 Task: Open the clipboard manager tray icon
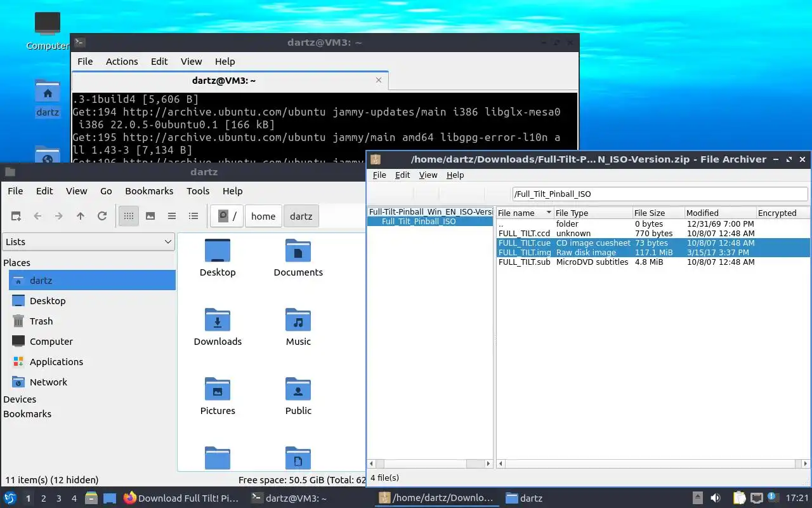click(x=739, y=498)
